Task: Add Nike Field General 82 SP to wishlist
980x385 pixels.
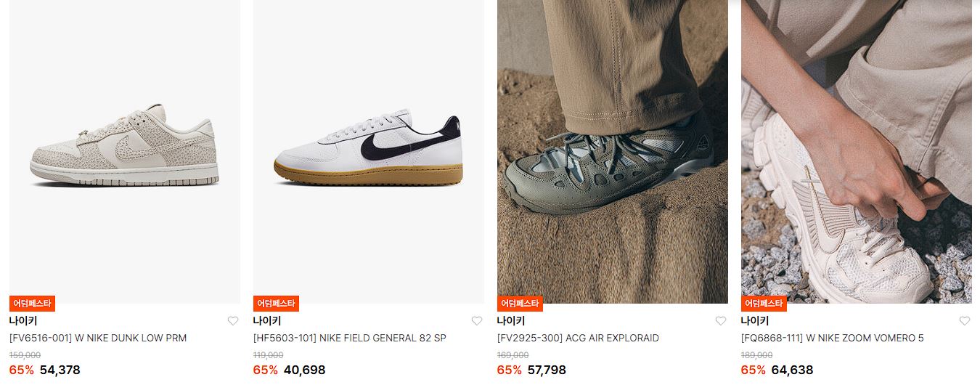Action: (x=477, y=321)
